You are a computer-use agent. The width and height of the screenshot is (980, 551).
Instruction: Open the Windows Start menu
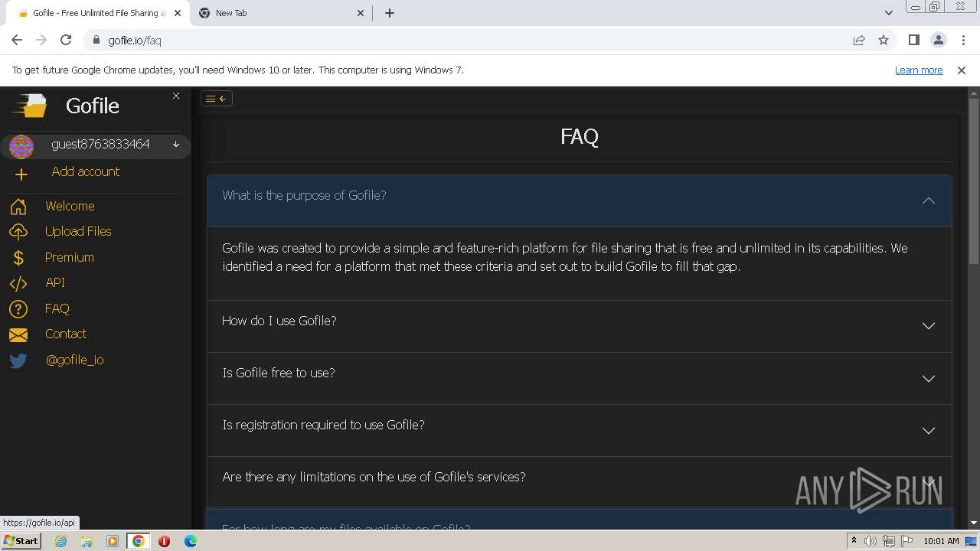21,541
